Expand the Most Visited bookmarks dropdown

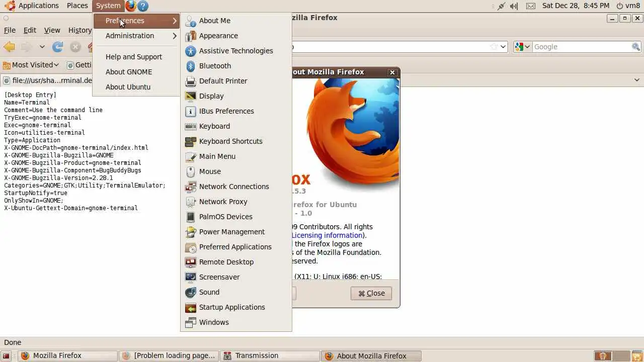pyautogui.click(x=31, y=65)
